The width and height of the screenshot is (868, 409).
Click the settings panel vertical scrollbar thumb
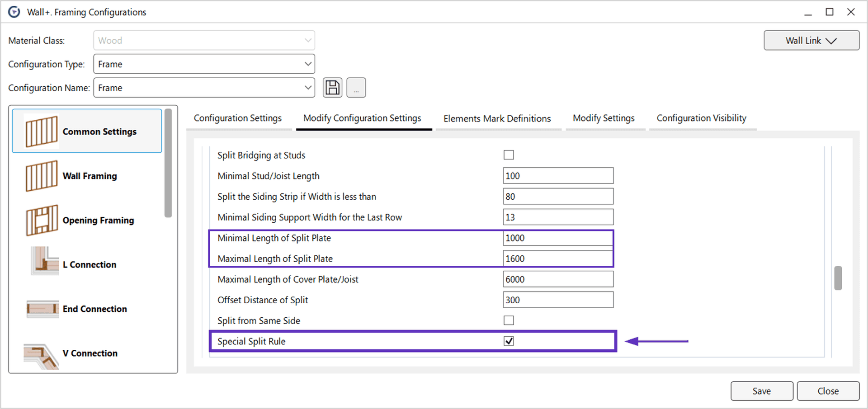pos(838,278)
